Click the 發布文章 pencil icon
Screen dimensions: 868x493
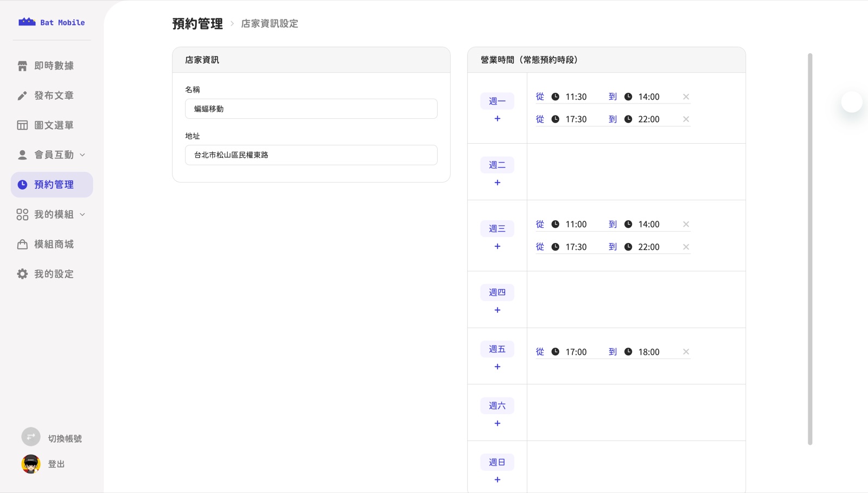click(22, 95)
